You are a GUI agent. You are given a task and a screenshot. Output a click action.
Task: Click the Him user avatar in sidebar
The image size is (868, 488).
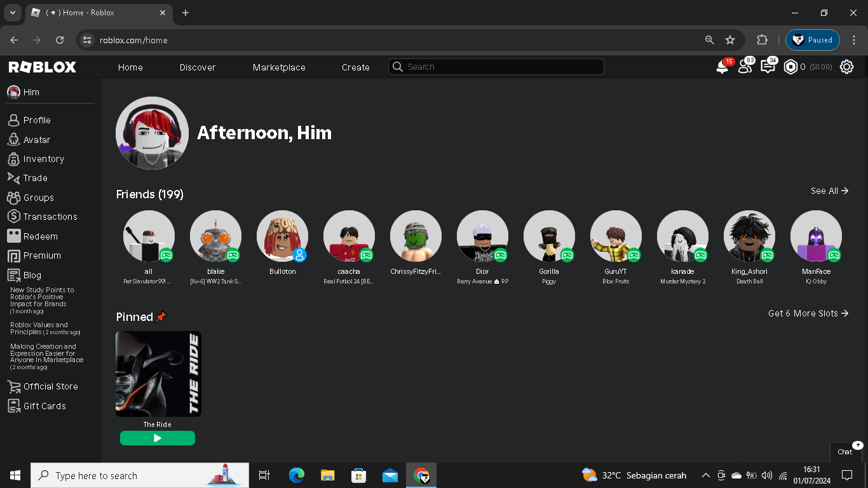coord(13,92)
